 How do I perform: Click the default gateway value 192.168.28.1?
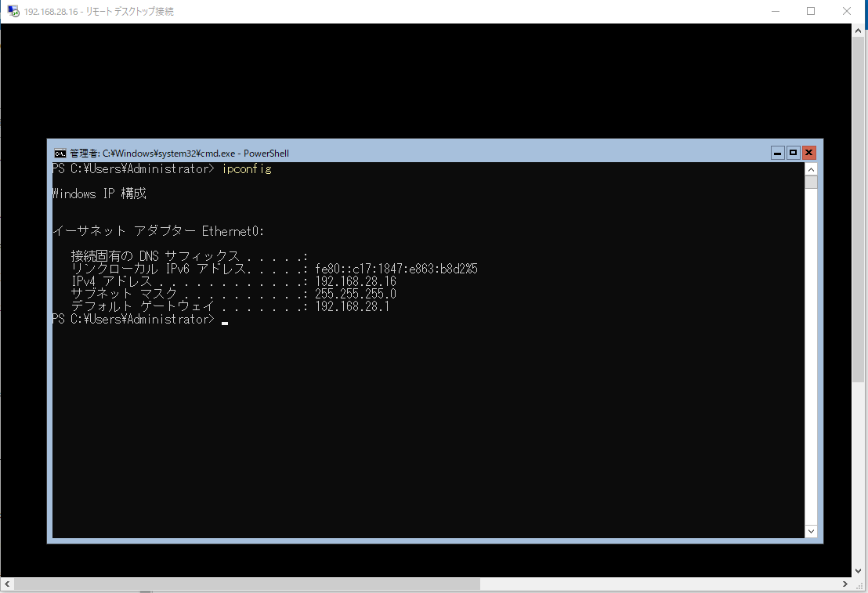pos(352,306)
